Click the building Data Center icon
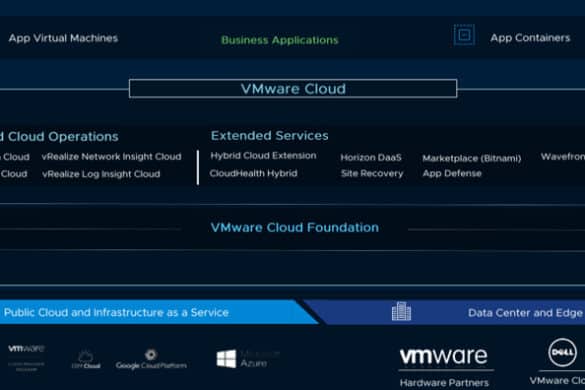 (x=401, y=311)
